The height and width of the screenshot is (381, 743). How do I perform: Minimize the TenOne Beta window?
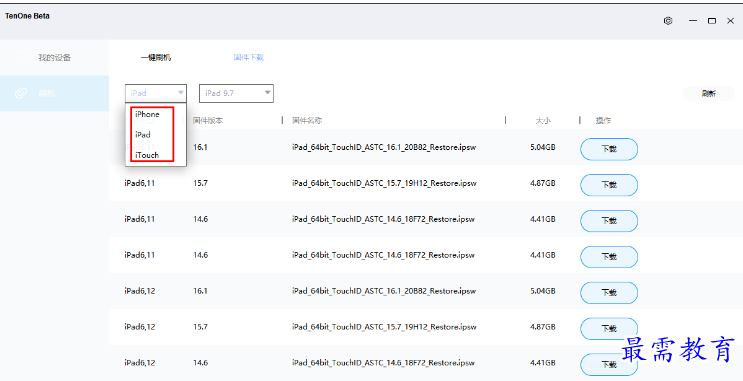coord(693,21)
